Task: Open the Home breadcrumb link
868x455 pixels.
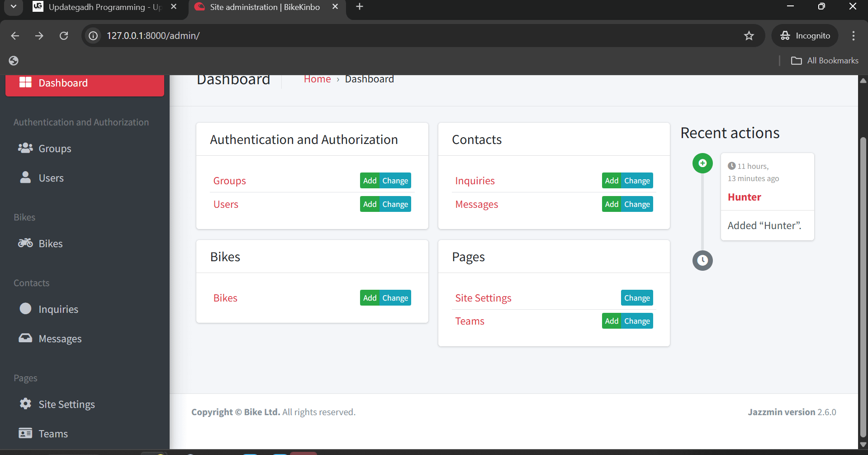Action: tap(317, 78)
